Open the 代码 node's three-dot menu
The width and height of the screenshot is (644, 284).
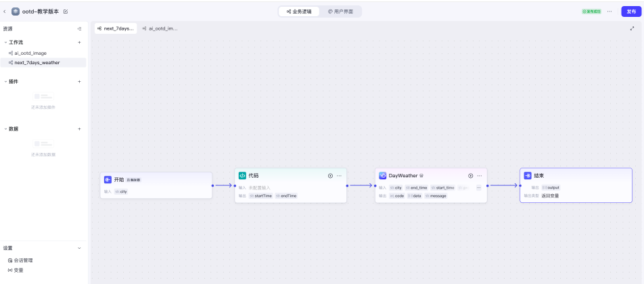(340, 176)
